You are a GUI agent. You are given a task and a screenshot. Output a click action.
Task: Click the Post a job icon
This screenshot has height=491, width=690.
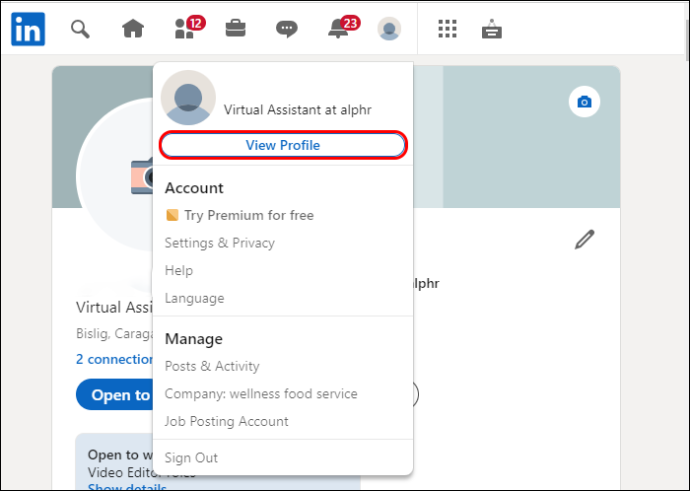click(492, 29)
